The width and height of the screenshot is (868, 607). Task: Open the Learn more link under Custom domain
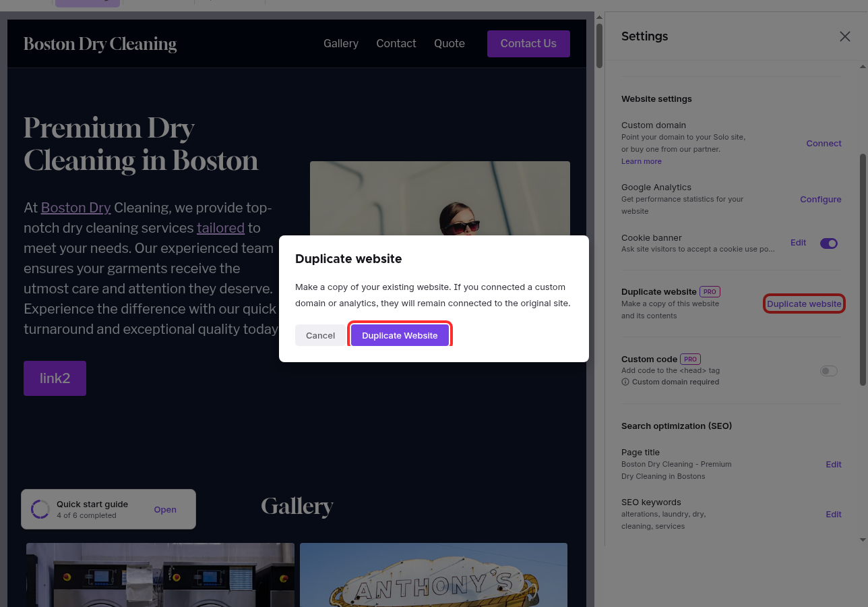642,162
